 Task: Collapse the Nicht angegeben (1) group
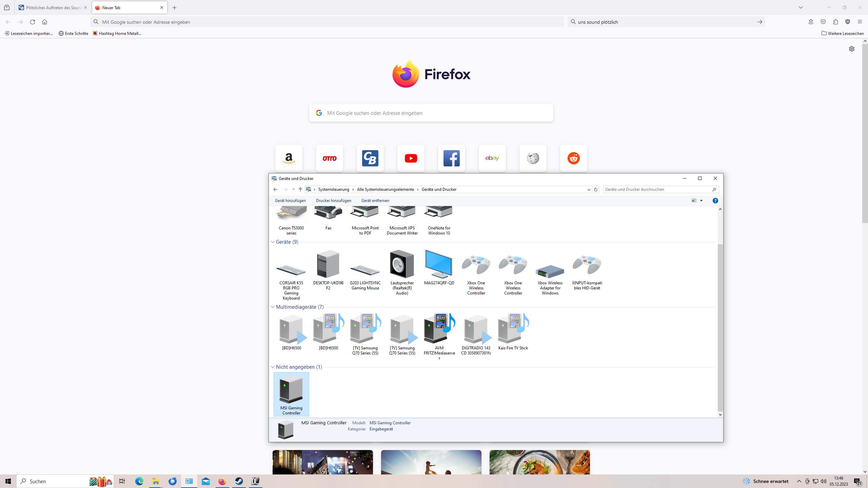tap(273, 367)
